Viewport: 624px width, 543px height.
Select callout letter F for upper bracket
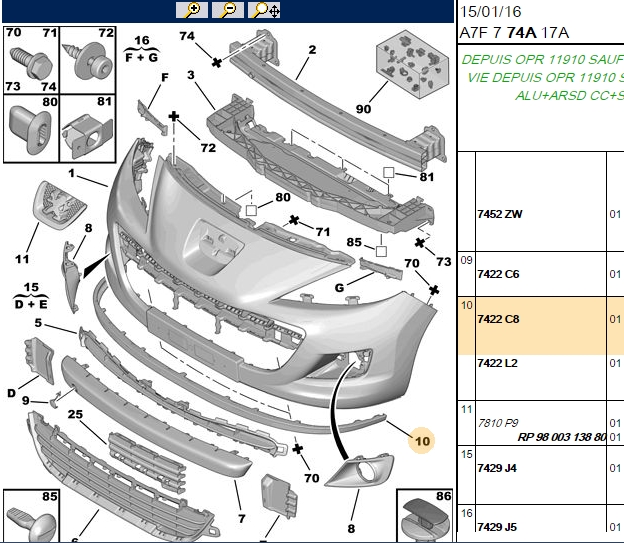tap(165, 78)
